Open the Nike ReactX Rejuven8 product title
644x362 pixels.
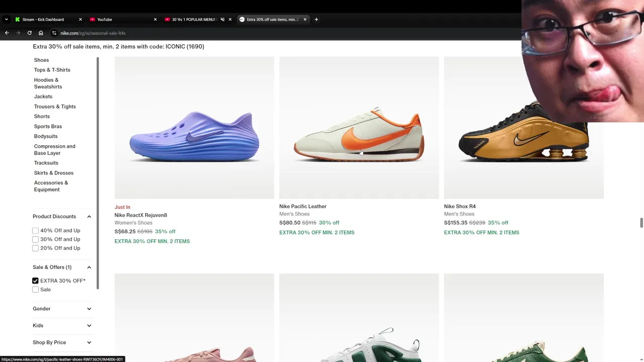pos(141,215)
